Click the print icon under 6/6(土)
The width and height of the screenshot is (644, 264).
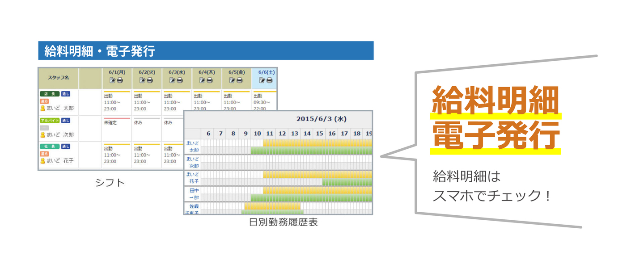click(269, 80)
